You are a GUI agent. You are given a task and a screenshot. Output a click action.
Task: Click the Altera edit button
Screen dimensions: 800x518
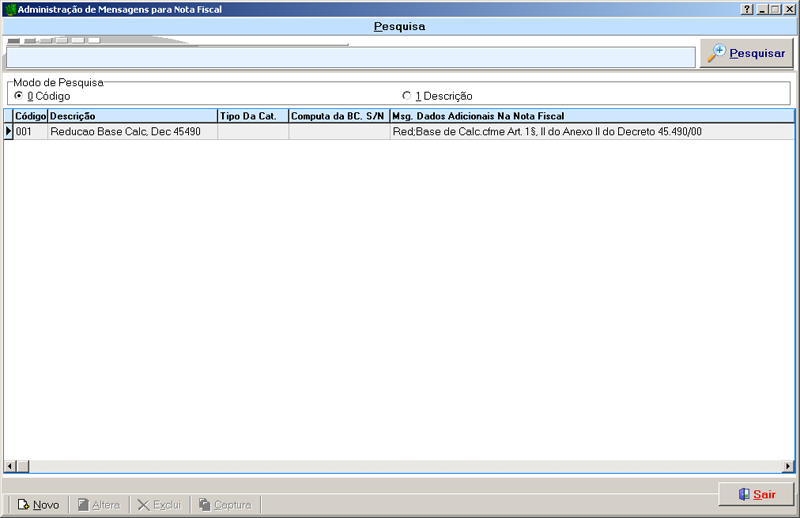click(98, 505)
